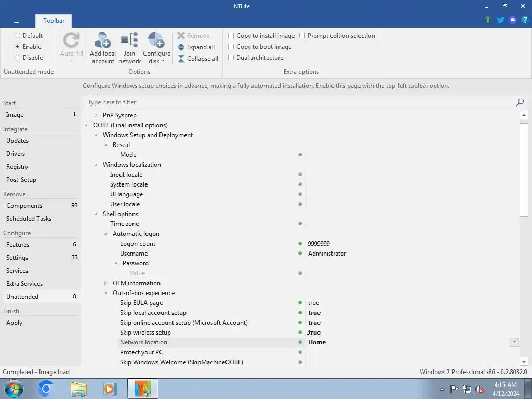Collapse the Automatic logon node
The image size is (532, 399).
105,234
